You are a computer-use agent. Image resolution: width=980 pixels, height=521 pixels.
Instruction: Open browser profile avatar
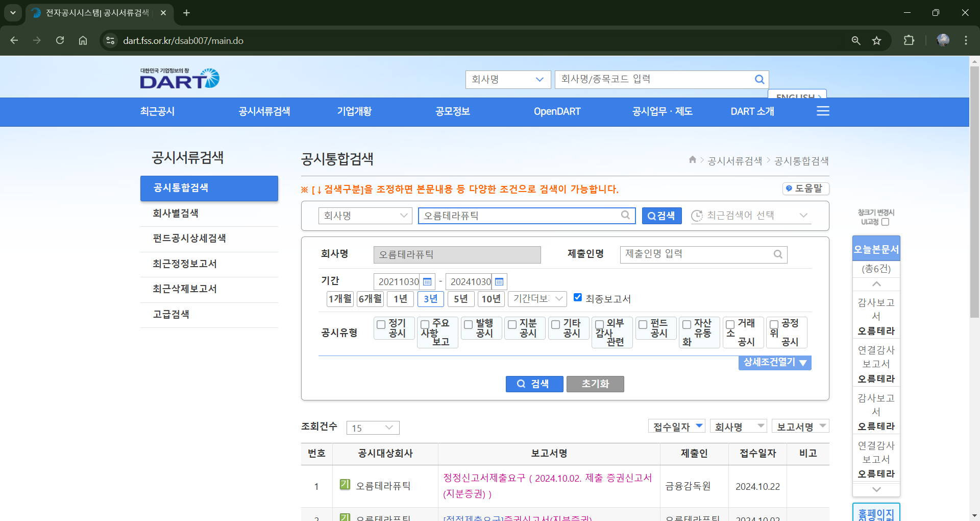tap(943, 40)
